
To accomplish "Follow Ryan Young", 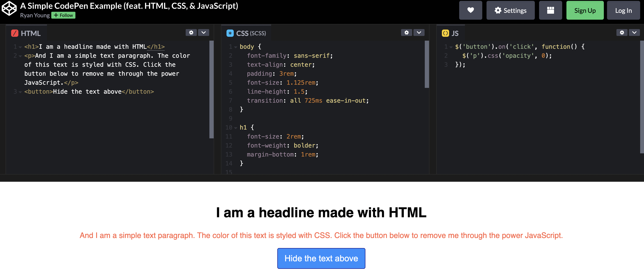I will pos(63,15).
